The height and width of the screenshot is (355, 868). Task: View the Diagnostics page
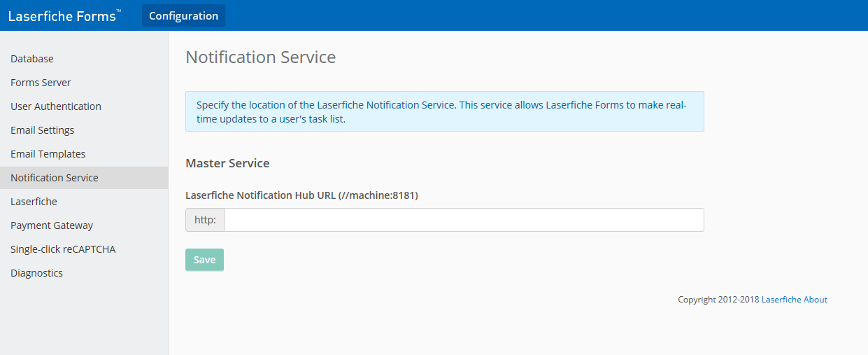36,273
